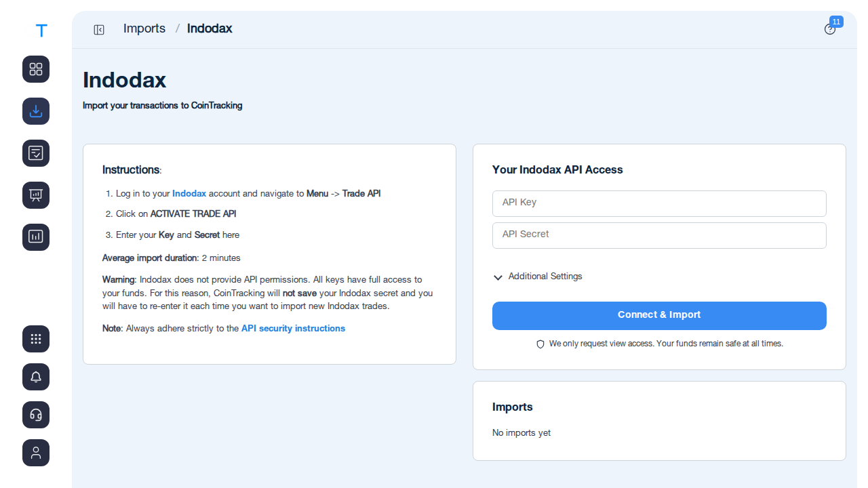Click 'ACTIVATE TRADE API' text
This screenshot has height=488, width=868.
[x=193, y=214]
